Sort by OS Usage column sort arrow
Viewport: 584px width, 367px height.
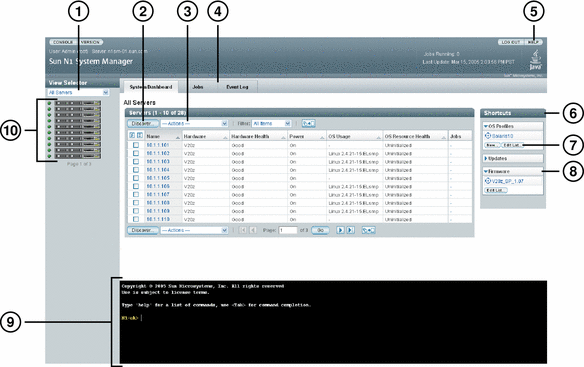pos(379,138)
